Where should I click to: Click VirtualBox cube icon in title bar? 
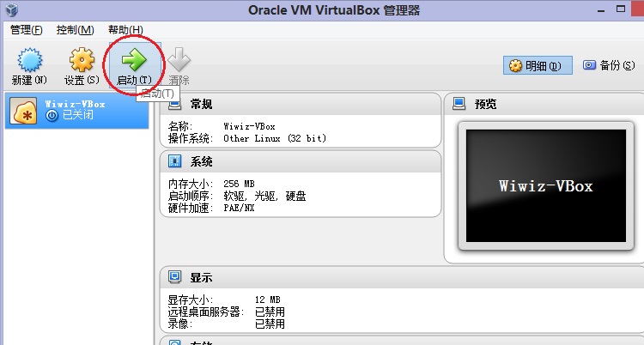point(11,9)
